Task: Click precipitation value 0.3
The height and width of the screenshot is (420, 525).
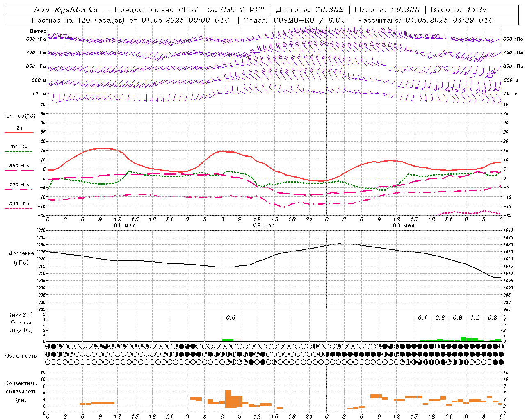Action: pos(492,317)
